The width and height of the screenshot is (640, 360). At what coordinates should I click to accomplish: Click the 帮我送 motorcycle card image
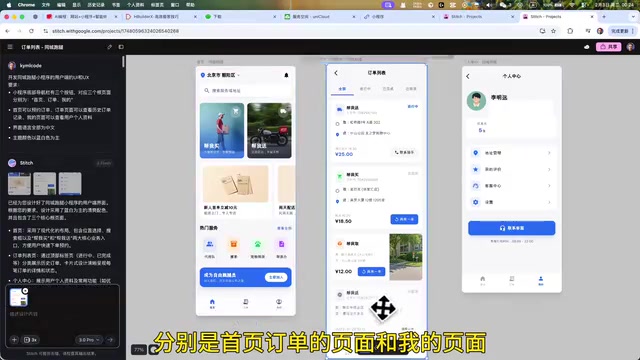click(269, 130)
